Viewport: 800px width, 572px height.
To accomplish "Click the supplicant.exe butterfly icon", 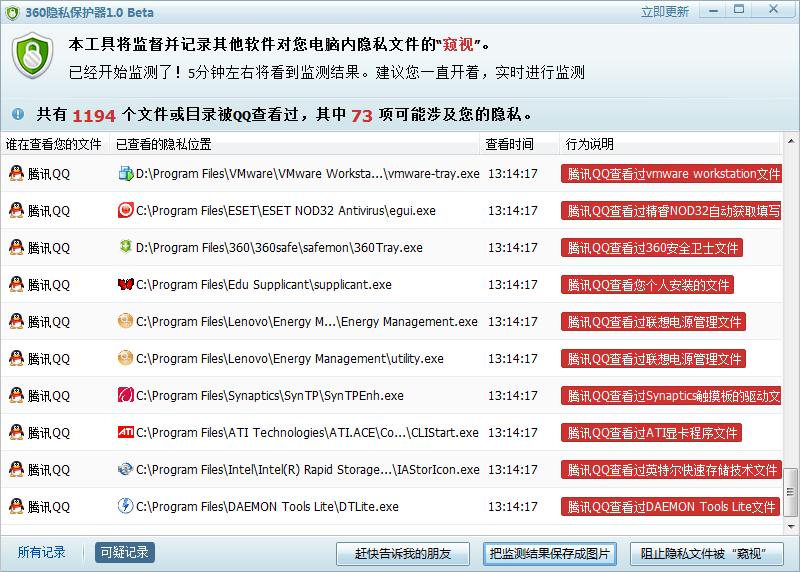I will click(126, 284).
